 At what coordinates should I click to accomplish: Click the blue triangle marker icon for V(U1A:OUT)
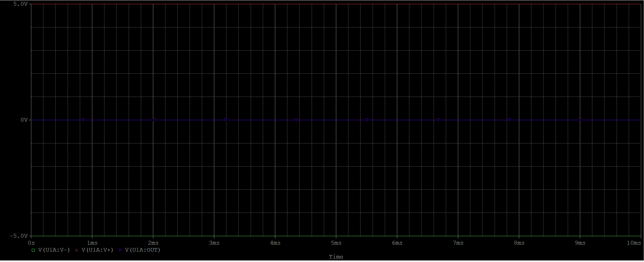[x=120, y=250]
